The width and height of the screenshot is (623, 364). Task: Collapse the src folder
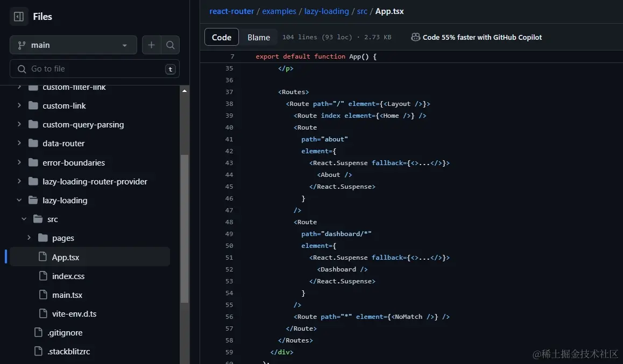pyautogui.click(x=23, y=219)
